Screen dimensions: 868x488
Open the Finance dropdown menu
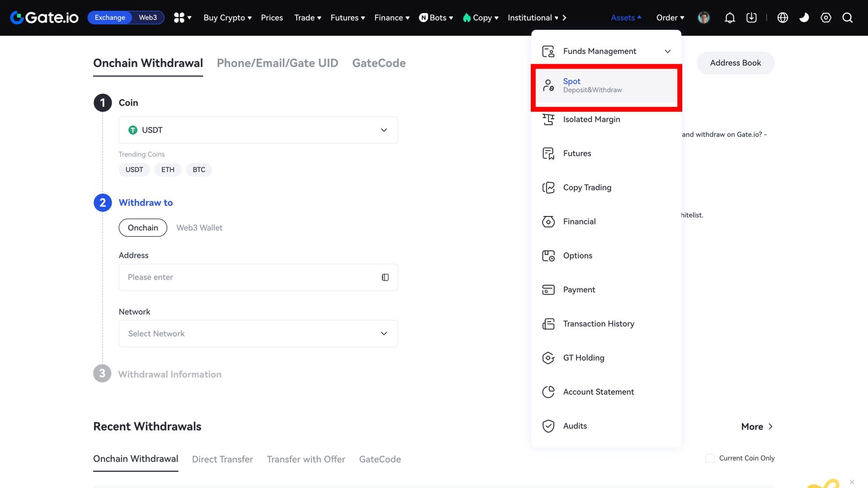click(392, 18)
